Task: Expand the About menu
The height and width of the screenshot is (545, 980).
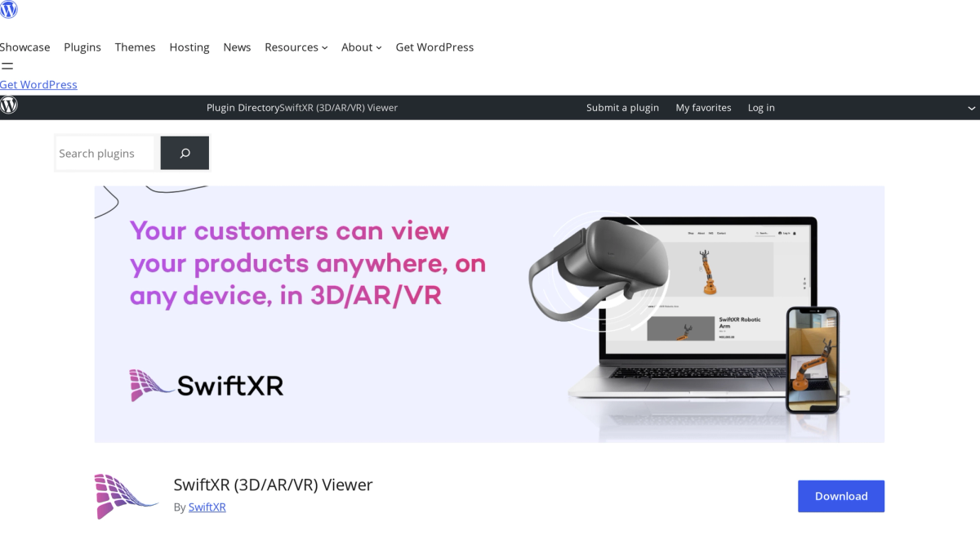Action: 361,47
